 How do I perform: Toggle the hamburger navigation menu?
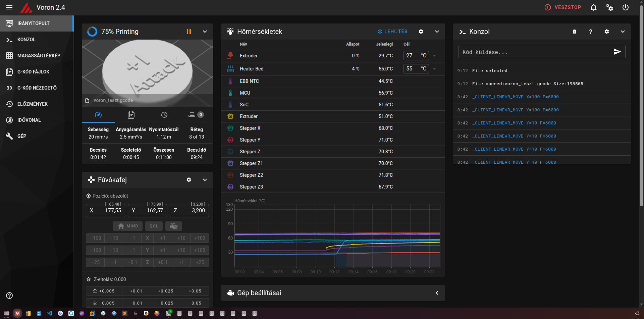[x=9, y=7]
